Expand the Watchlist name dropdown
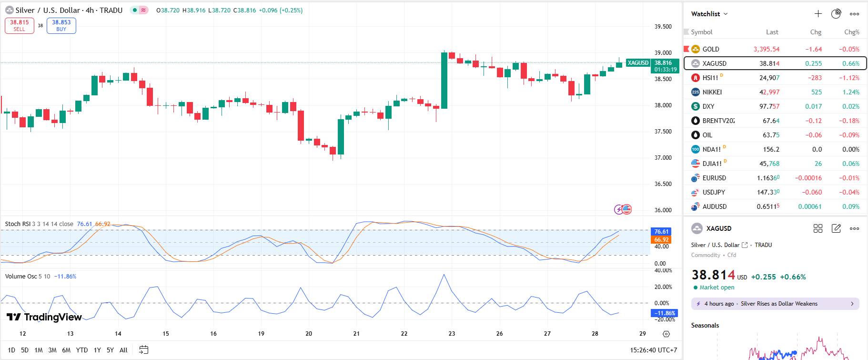 pos(709,14)
